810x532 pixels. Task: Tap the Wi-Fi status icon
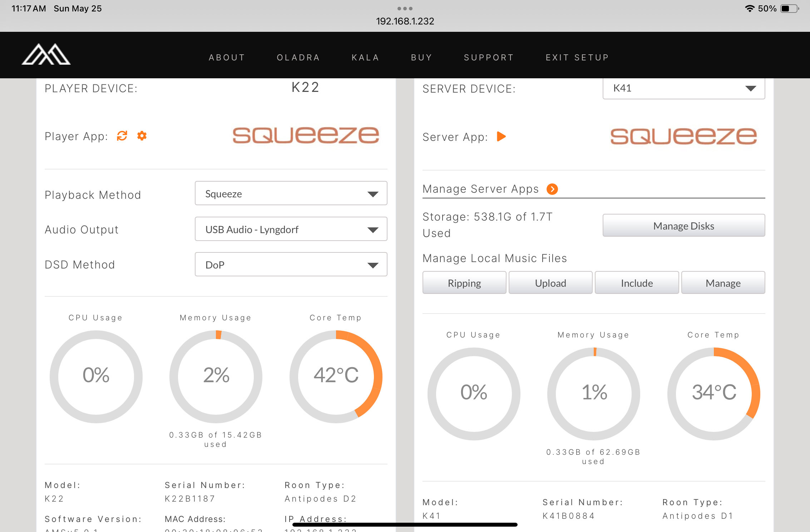pos(750,9)
